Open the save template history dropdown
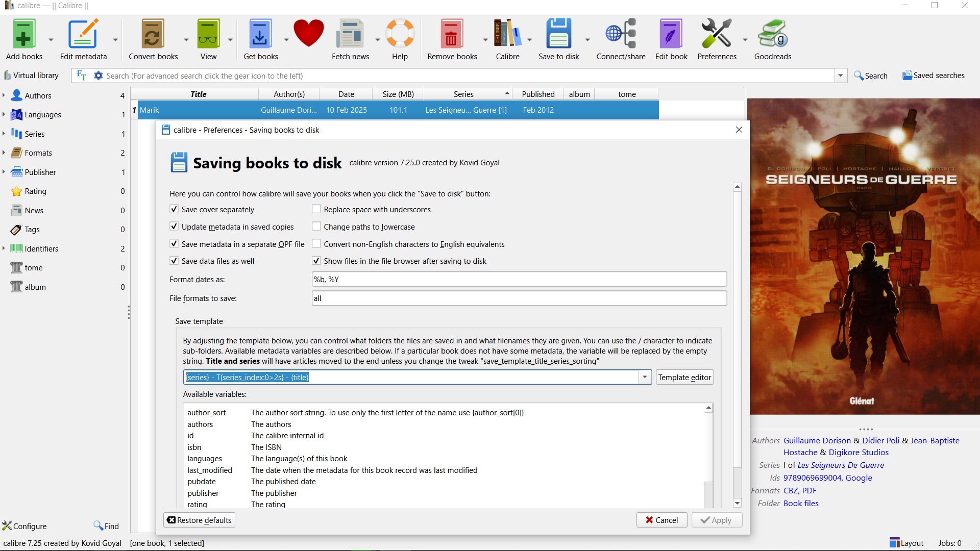The width and height of the screenshot is (980, 551). coord(645,377)
